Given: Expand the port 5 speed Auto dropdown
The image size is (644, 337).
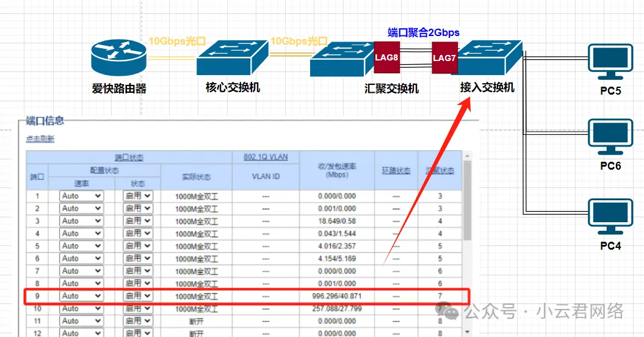Looking at the screenshot, I should (x=81, y=246).
